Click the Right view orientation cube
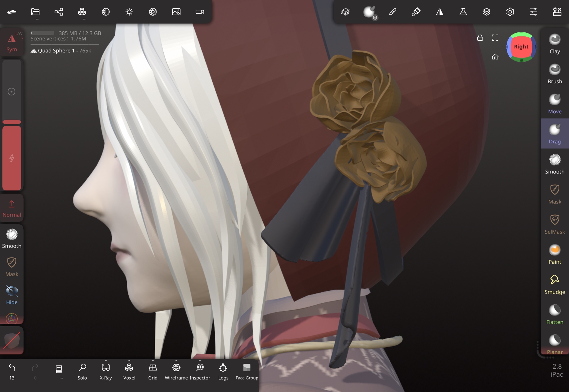Screen dimensions: 569x392 pyautogui.click(x=521, y=47)
